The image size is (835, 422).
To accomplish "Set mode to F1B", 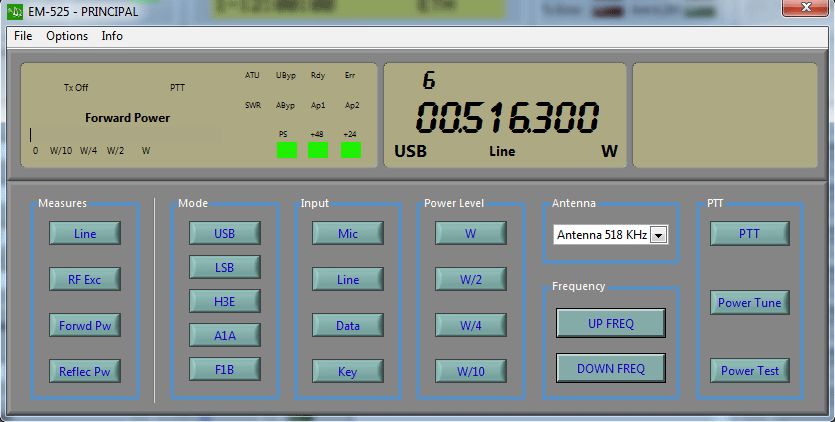I will (x=225, y=369).
